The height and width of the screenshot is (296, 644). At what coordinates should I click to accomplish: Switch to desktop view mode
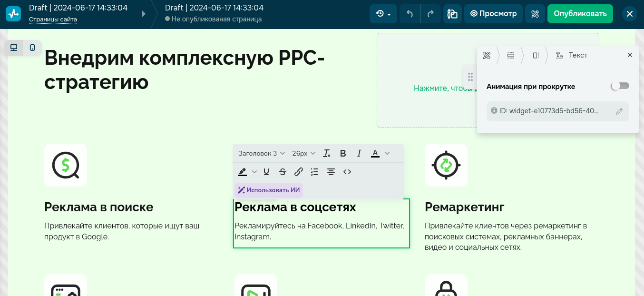point(14,48)
